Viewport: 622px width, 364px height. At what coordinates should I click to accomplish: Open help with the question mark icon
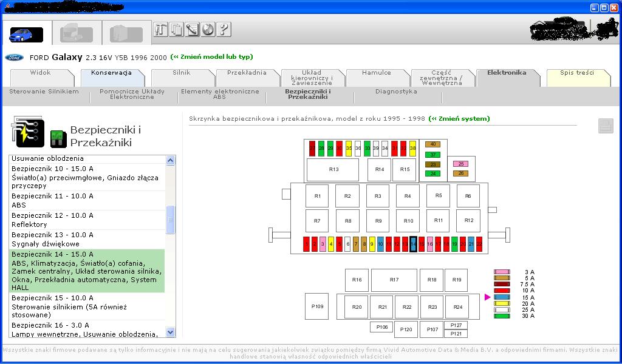click(x=224, y=29)
